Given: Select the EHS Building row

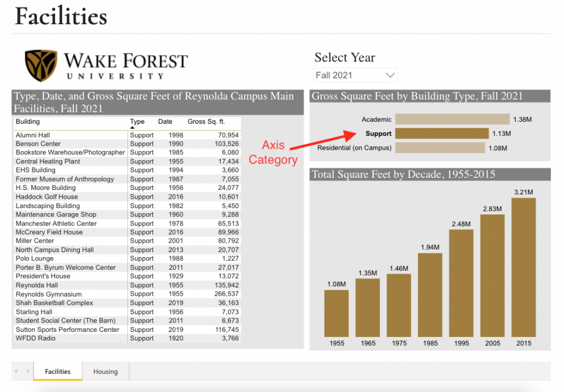Looking at the screenshot, I should pos(127,170).
